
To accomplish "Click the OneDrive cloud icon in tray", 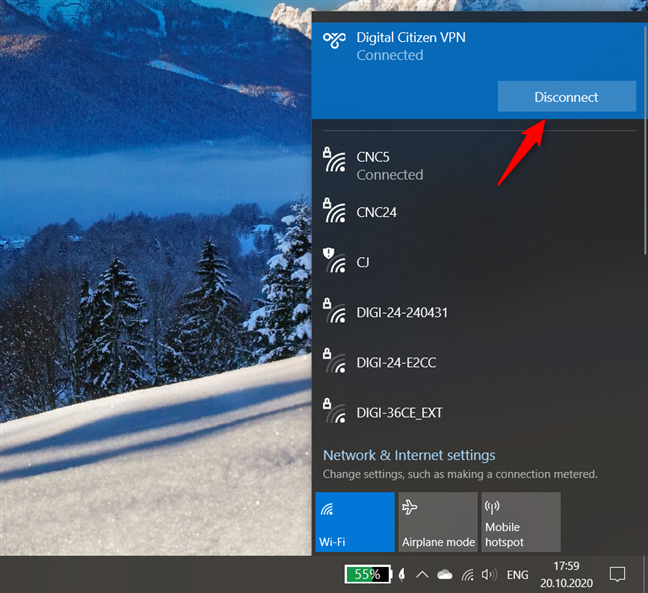I will pos(445,575).
